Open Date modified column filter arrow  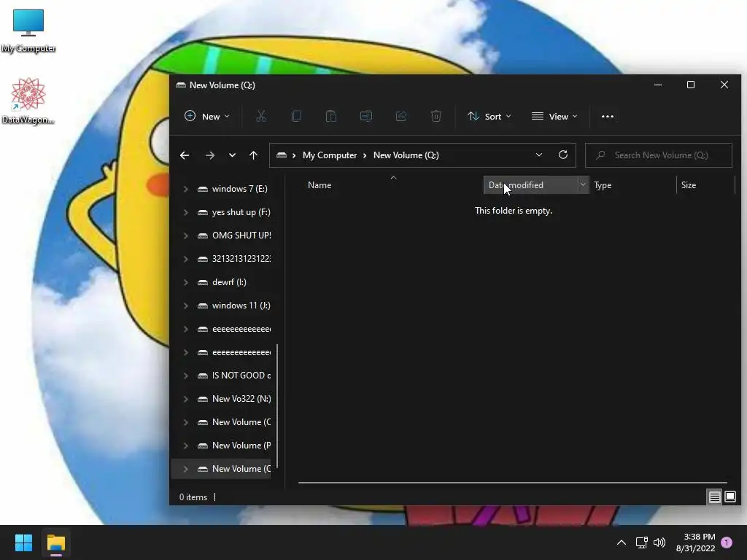coord(583,184)
